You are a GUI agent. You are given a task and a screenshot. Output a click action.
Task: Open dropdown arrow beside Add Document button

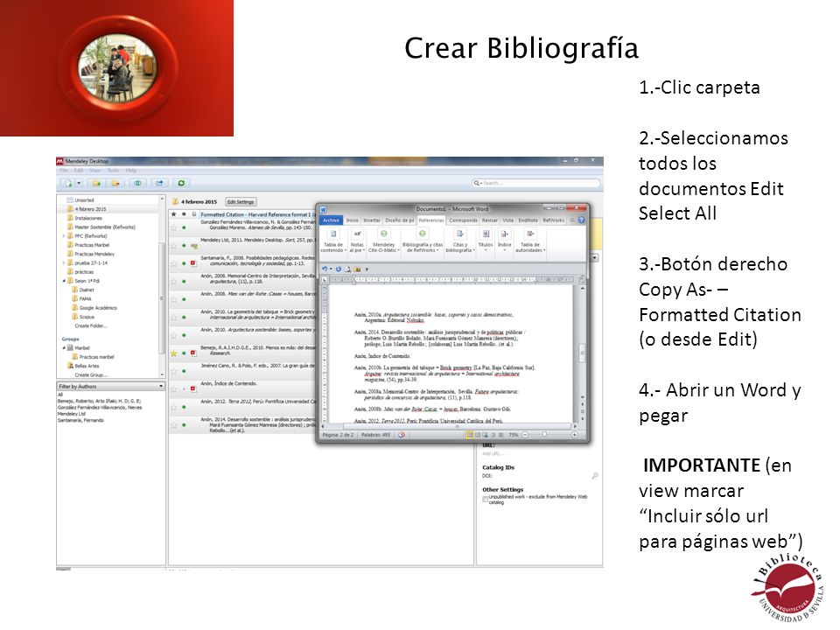click(79, 183)
